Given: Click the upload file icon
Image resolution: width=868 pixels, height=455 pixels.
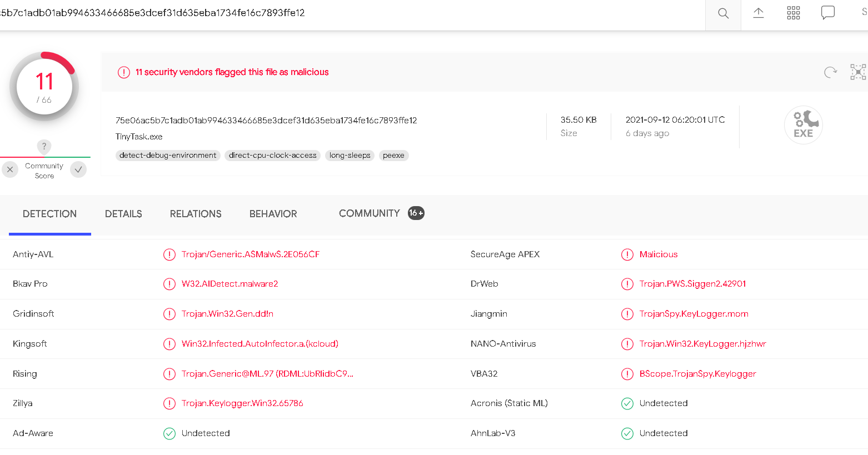Looking at the screenshot, I should click(x=759, y=13).
